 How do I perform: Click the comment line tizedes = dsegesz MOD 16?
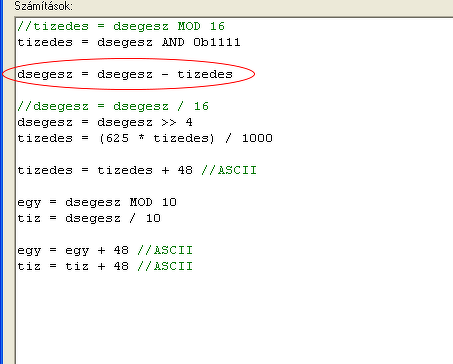coord(121,26)
